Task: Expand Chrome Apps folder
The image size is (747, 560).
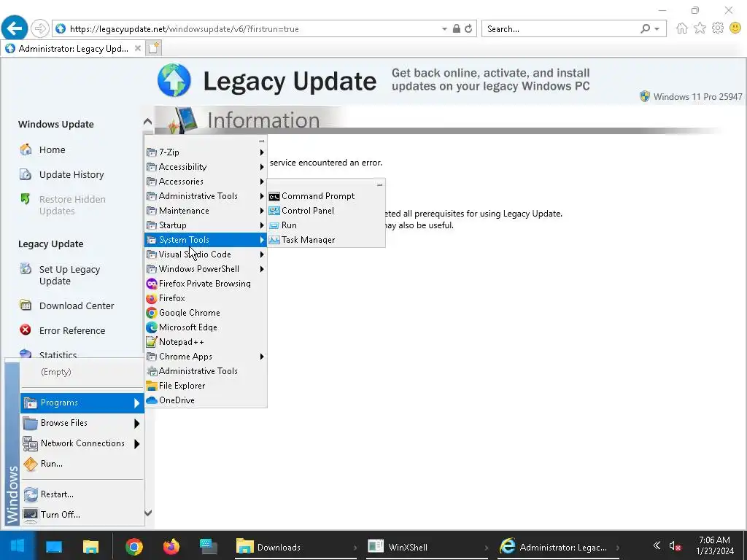Action: pyautogui.click(x=205, y=357)
